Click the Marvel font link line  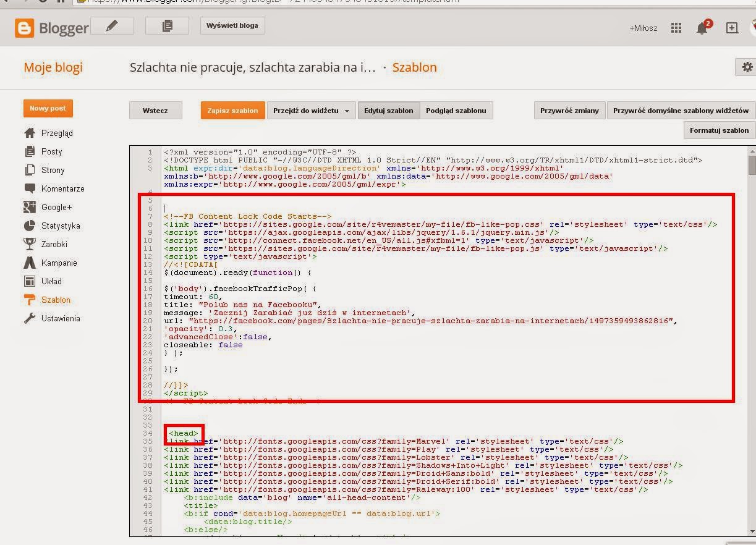tap(394, 441)
